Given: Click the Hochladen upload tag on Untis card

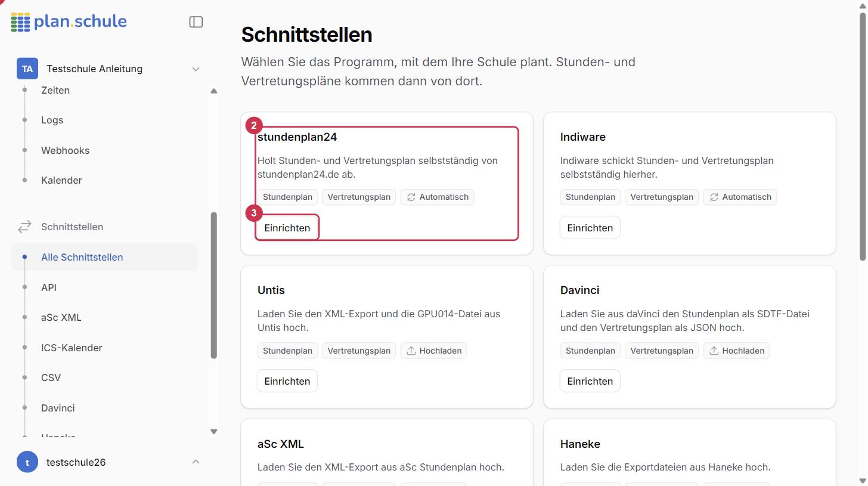Looking at the screenshot, I should (x=433, y=351).
